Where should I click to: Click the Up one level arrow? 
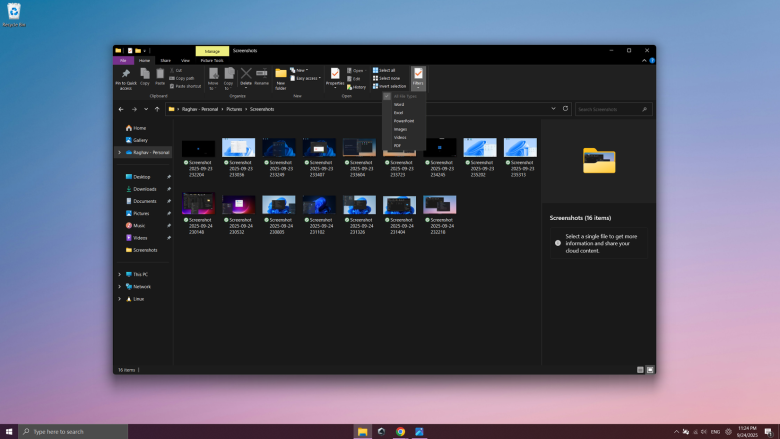157,108
